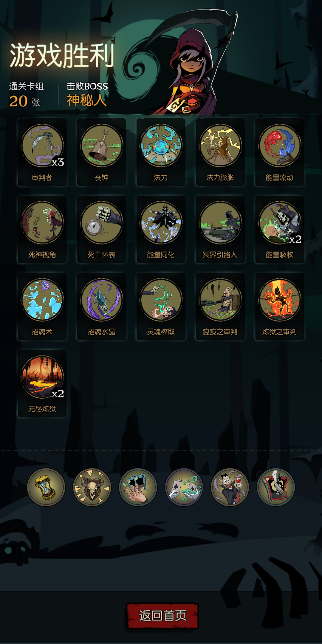The width and height of the screenshot is (322, 644).
Task: Tap the 炼狱之审判 flaming figure card
Action: 280,306
